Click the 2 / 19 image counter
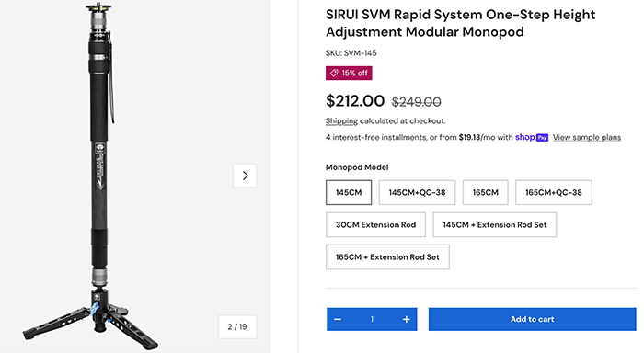 [x=237, y=326]
